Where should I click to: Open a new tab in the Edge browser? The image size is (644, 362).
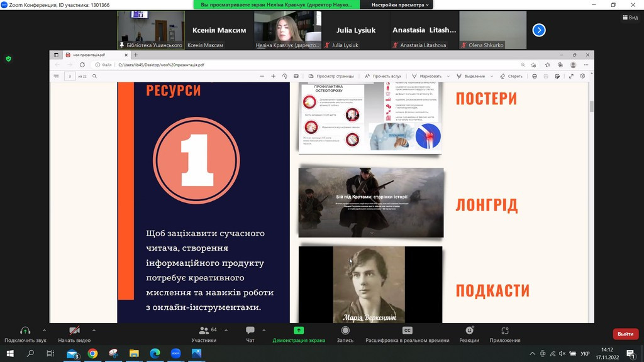pos(136,55)
